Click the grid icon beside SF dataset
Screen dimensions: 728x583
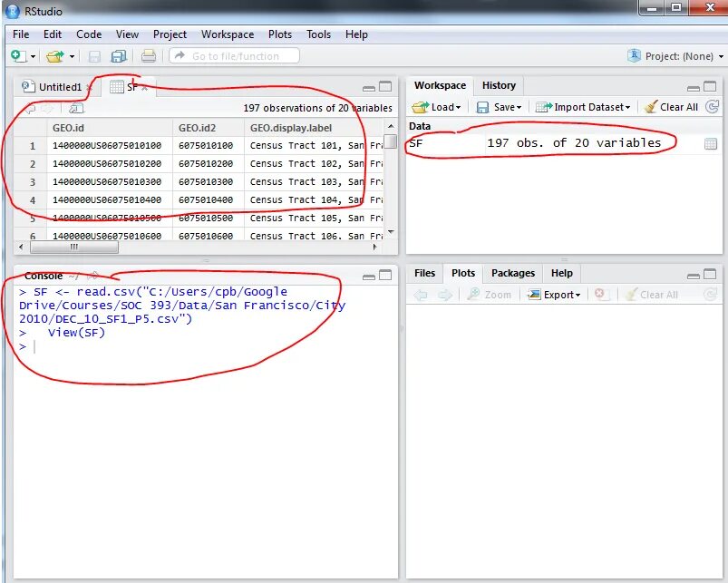711,144
